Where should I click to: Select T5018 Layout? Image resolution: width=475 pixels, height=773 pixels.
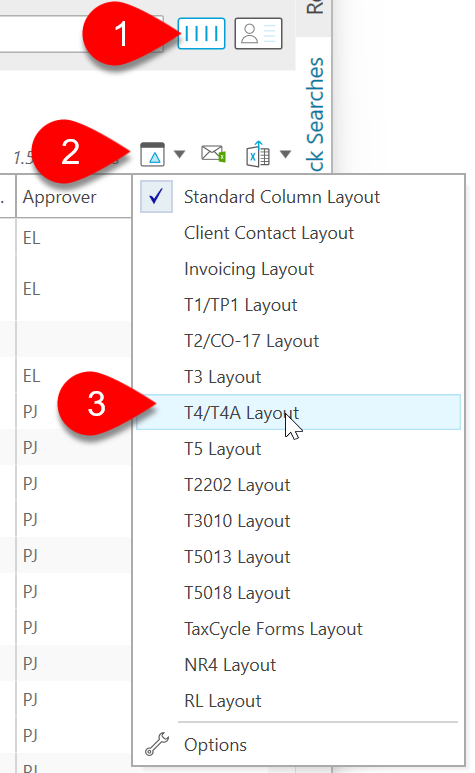(299, 593)
